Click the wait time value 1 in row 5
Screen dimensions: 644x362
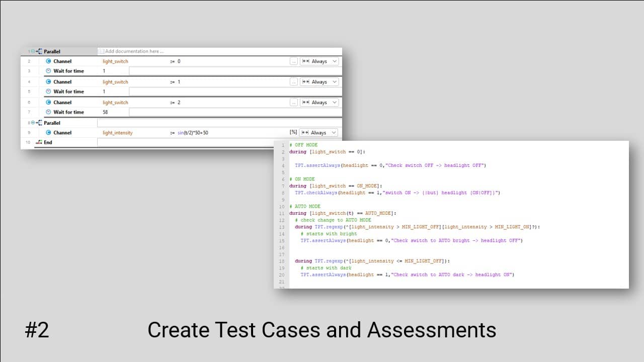coord(104,92)
